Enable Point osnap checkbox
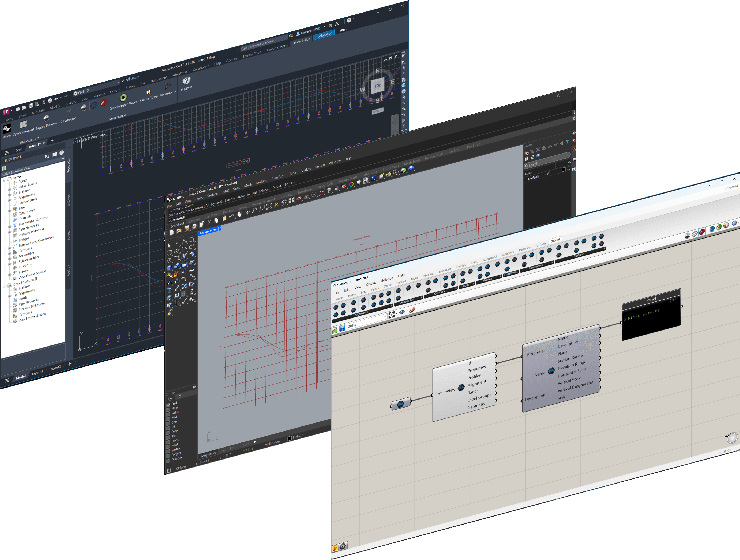Screen dimensions: 740x560 [168, 414]
